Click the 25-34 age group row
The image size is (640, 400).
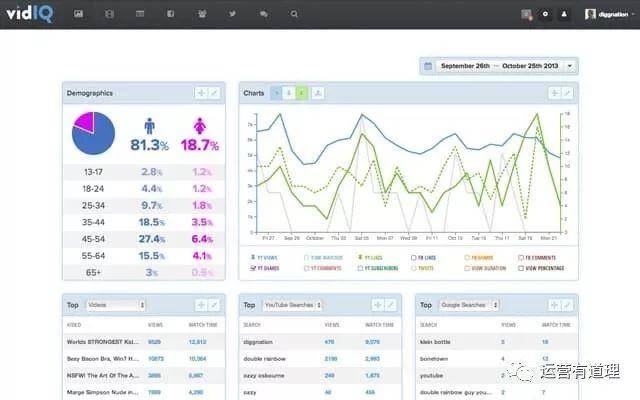(x=143, y=205)
